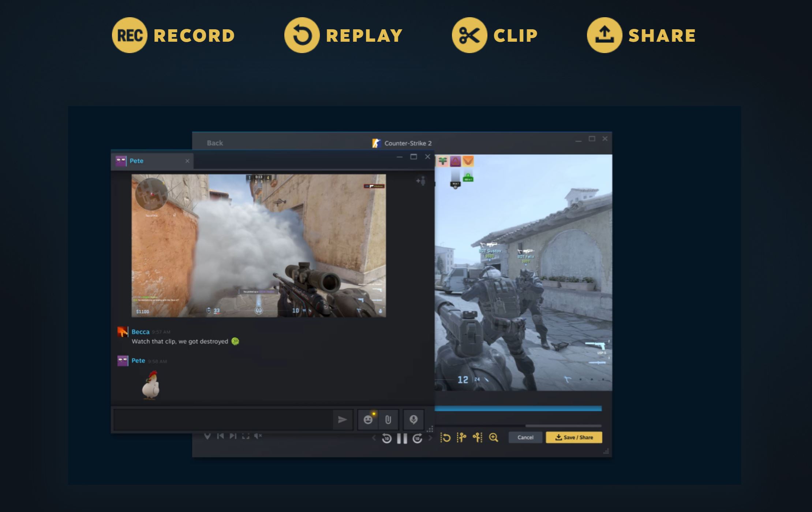Click the scissors Clip icon
This screenshot has width=812, height=512.
tap(469, 35)
